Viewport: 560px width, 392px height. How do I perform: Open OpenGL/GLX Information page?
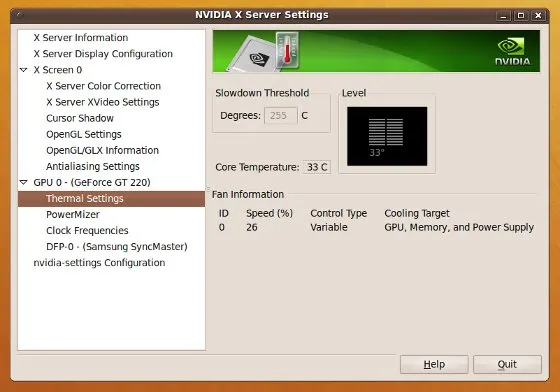pyautogui.click(x=102, y=150)
